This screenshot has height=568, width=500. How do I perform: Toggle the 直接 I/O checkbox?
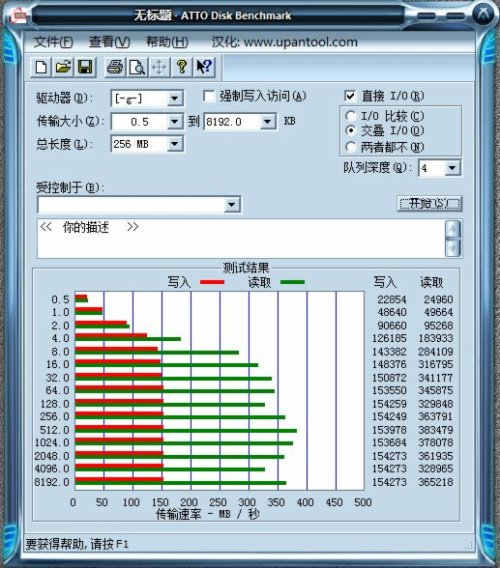click(350, 96)
